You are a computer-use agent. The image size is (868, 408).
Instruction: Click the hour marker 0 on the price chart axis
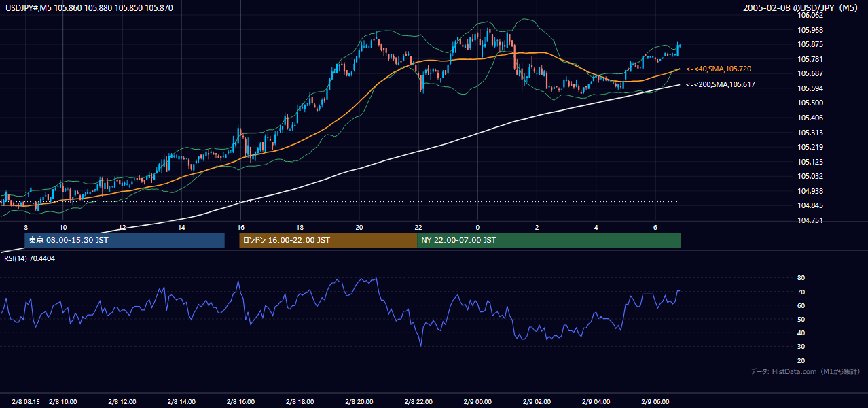pos(477,227)
